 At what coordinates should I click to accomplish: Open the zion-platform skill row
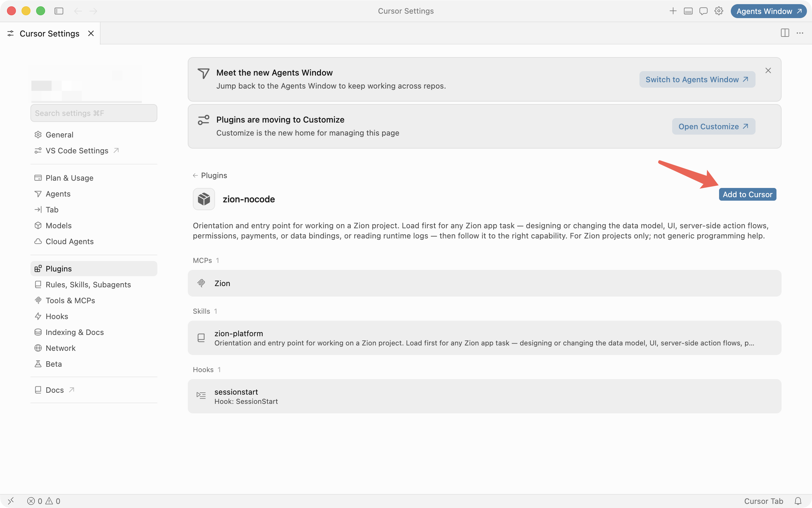[485, 338]
